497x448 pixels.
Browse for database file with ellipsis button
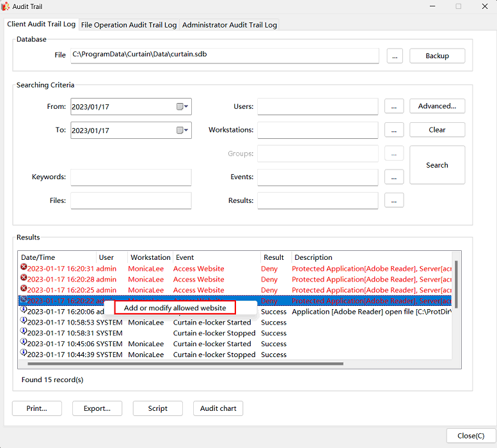(394, 56)
